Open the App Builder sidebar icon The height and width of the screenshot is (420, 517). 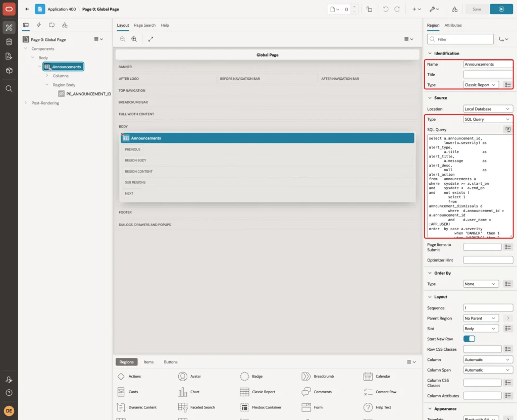pyautogui.click(x=9, y=28)
